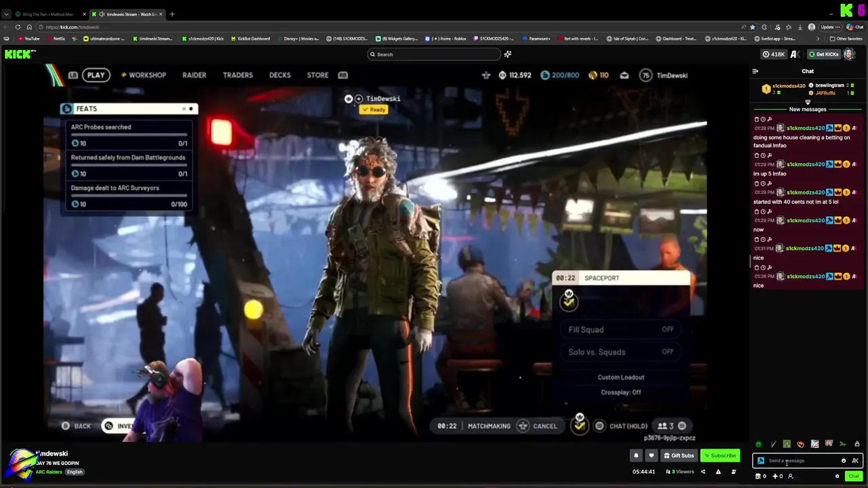Image resolution: width=868 pixels, height=488 pixels.
Task: Click the Get KICKs button
Action: tap(824, 54)
